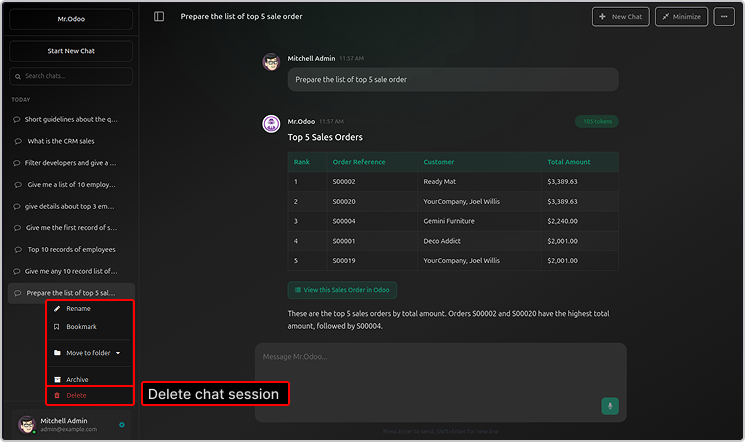Minimize the chat window
Viewport: 745px width, 442px height.
(681, 17)
